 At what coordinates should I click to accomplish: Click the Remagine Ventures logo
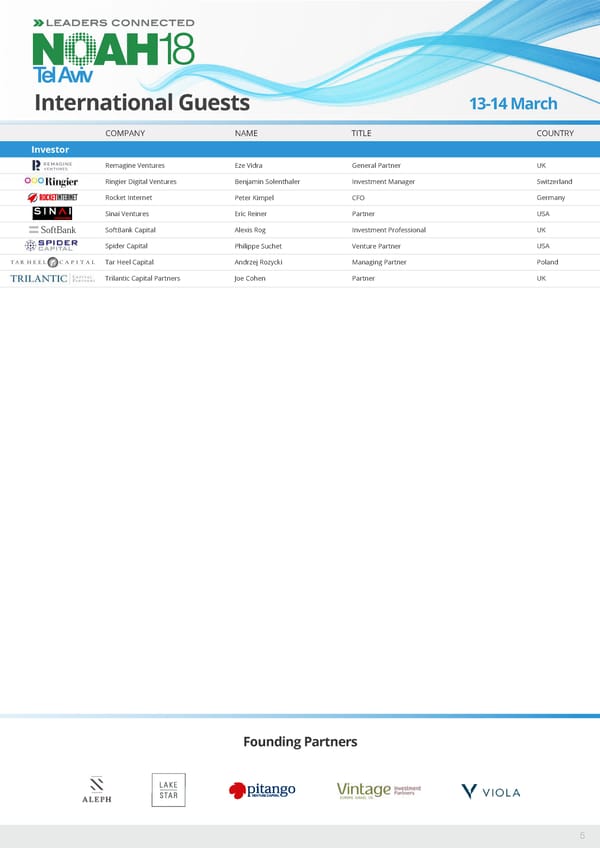tap(52, 165)
